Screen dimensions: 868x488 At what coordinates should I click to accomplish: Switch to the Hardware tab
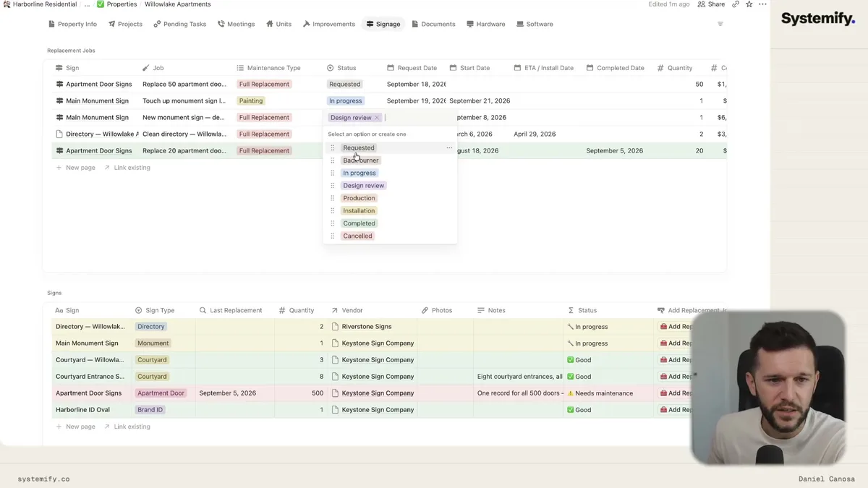point(485,24)
